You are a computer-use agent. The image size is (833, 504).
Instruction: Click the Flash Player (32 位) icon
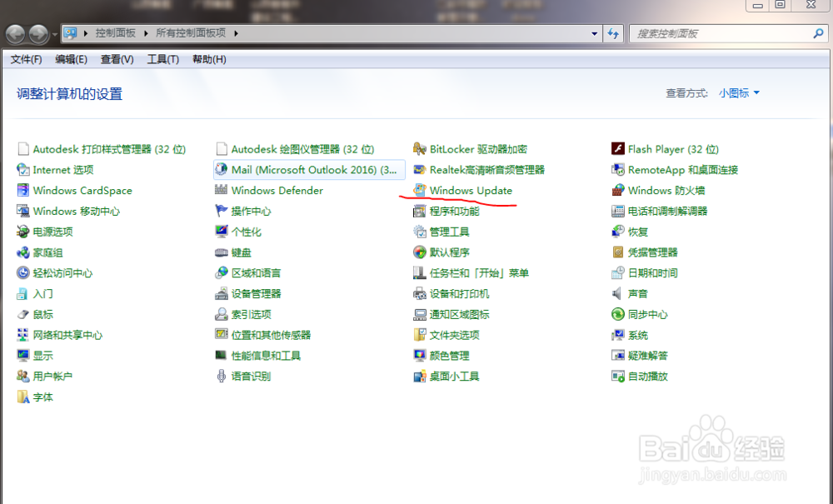618,149
